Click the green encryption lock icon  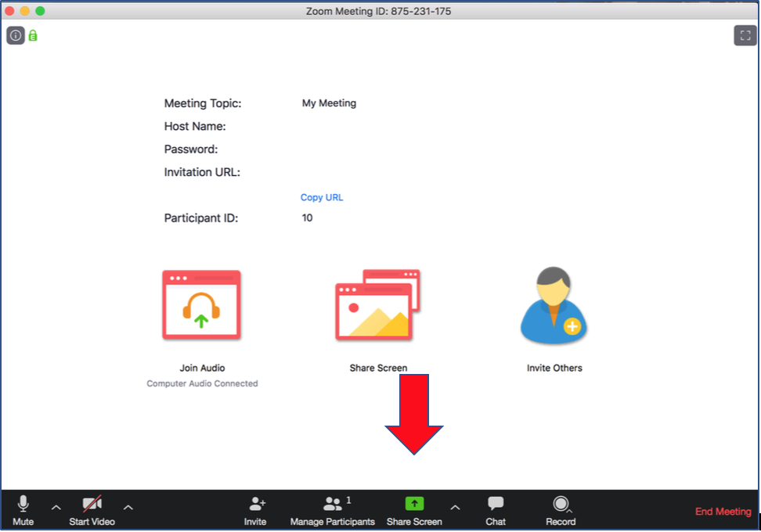pyautogui.click(x=33, y=35)
